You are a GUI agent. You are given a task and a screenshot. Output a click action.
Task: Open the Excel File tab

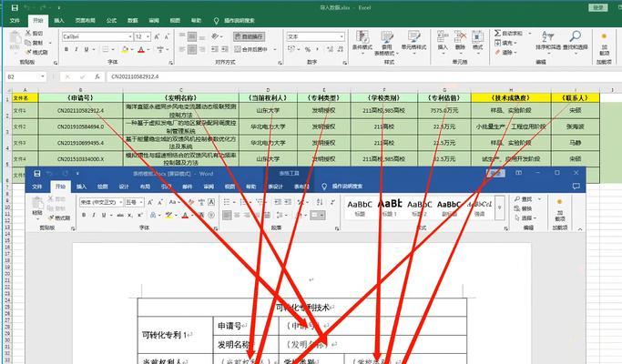pos(15,21)
